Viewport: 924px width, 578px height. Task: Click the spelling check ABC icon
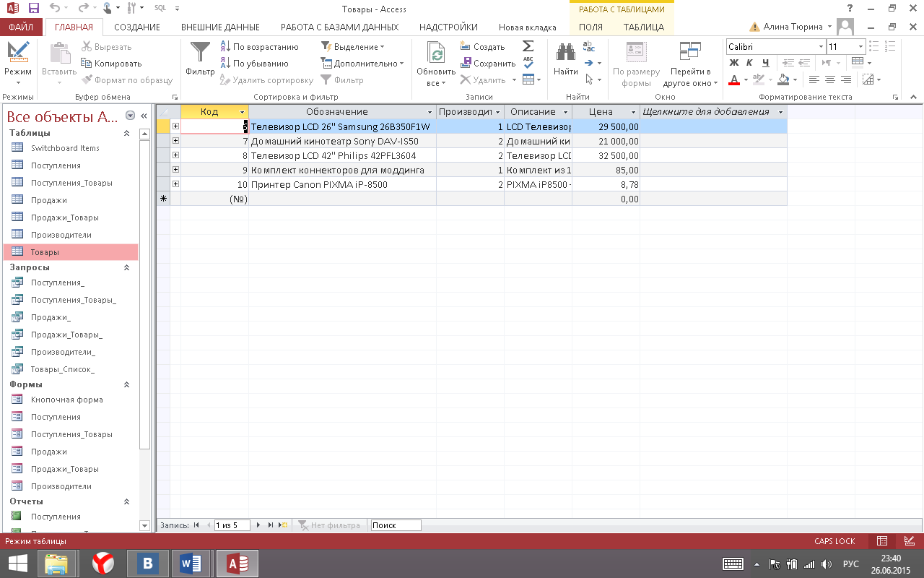click(528, 63)
